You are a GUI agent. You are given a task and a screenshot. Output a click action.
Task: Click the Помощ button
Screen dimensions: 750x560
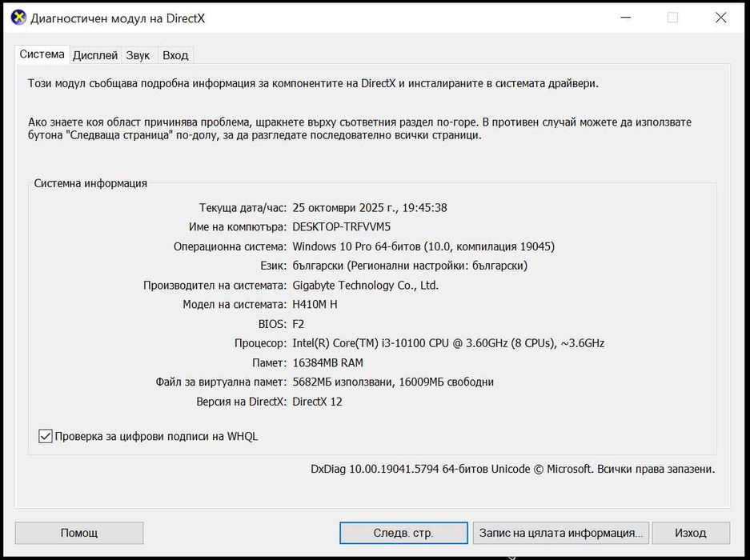point(79,533)
